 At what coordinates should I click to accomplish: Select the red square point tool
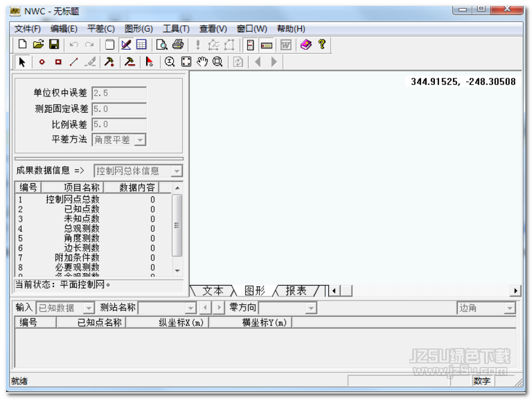click(x=58, y=62)
